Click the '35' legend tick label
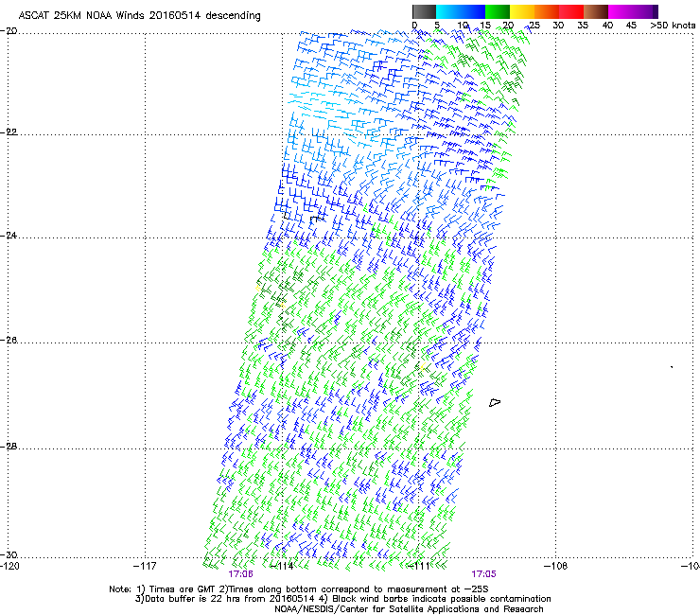This screenshot has height=615, width=700. [583, 26]
